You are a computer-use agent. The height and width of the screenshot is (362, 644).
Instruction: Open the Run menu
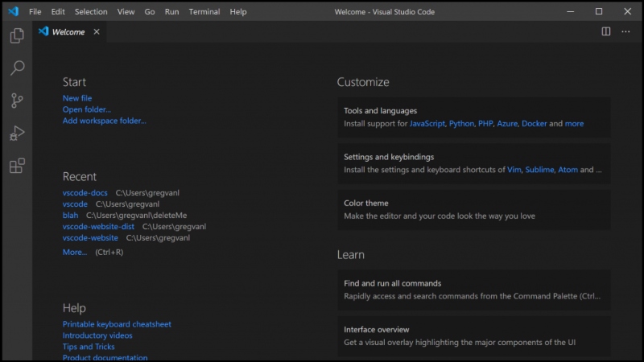tap(171, 11)
